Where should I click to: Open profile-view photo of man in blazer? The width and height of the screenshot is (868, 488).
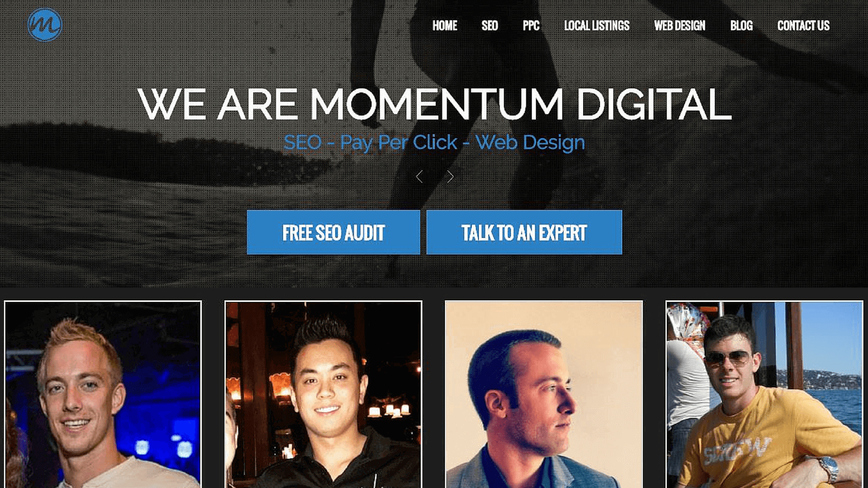click(x=544, y=394)
